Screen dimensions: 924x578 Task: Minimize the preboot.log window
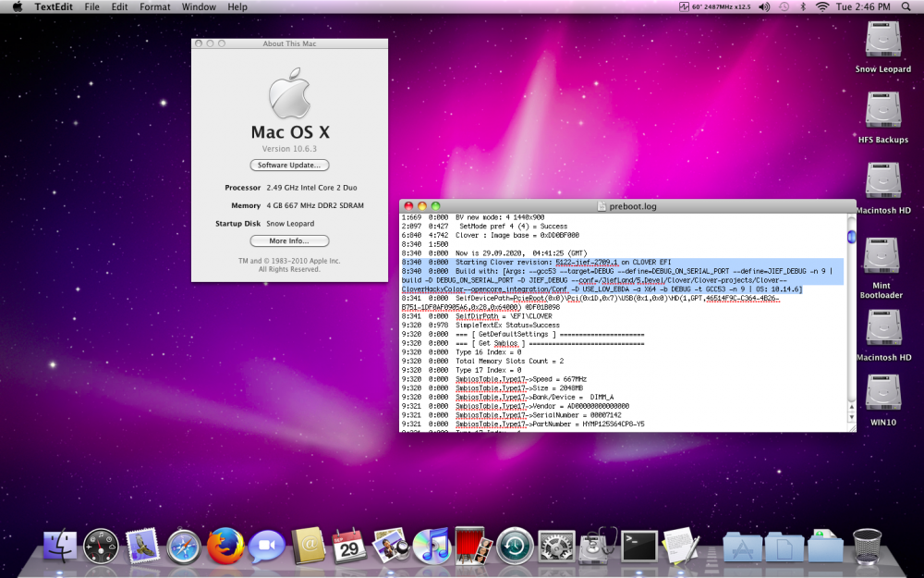(422, 206)
